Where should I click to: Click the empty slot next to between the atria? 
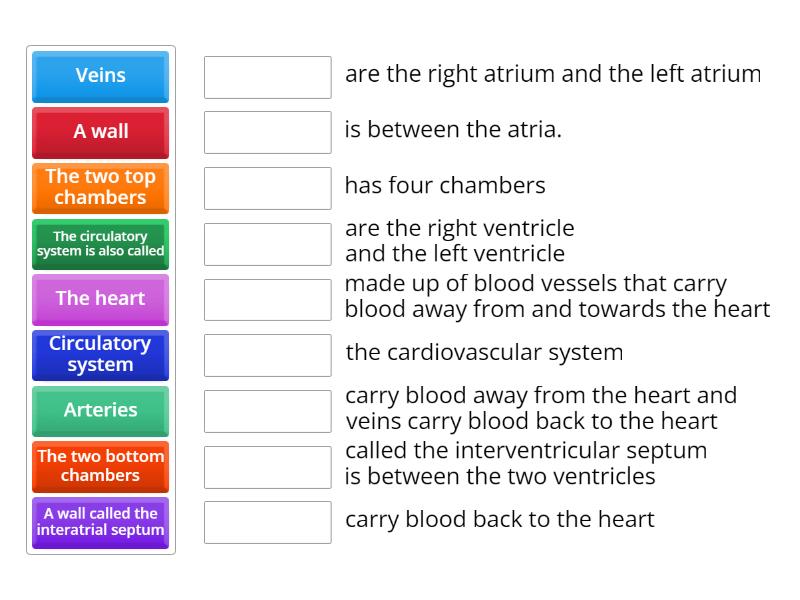point(266,130)
